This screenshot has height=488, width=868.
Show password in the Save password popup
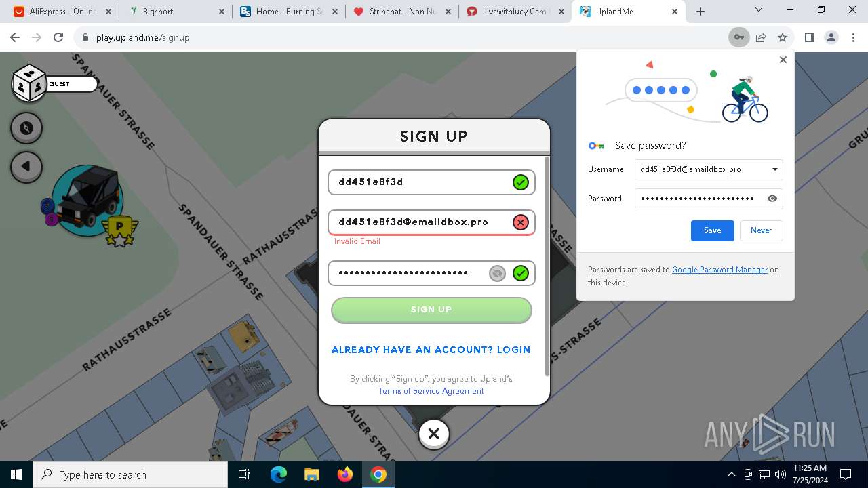coord(772,199)
